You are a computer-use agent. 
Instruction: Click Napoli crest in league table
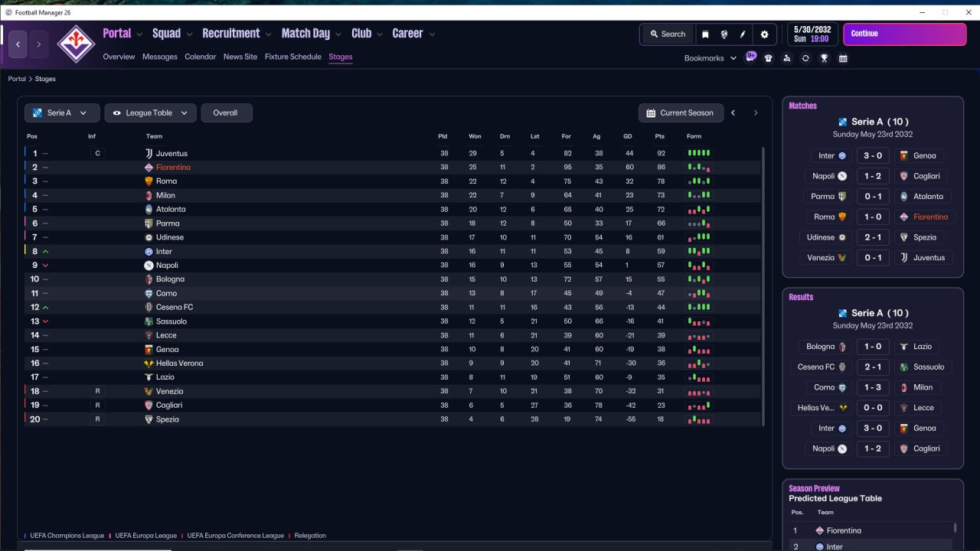coord(149,266)
